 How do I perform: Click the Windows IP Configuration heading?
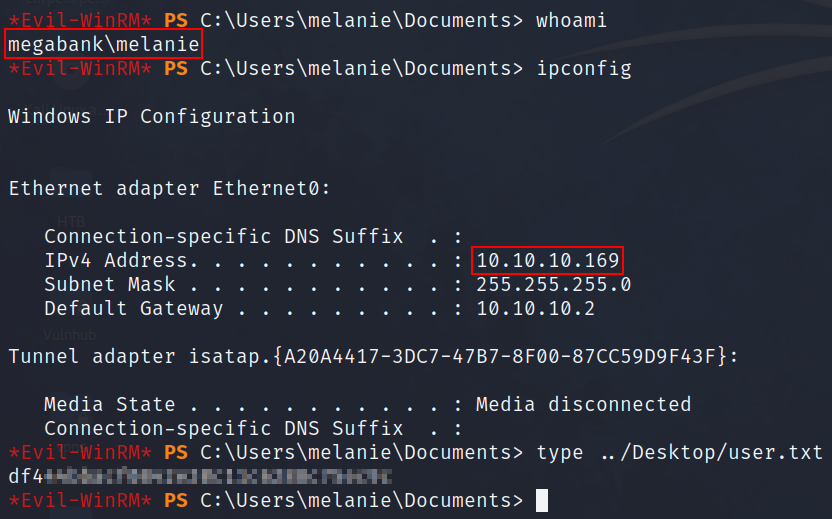[x=151, y=116]
